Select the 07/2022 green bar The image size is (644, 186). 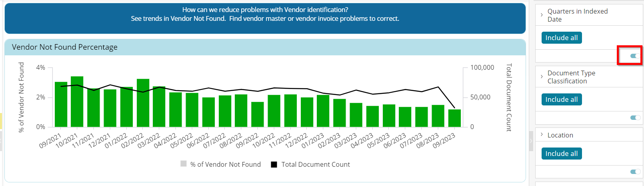225,111
